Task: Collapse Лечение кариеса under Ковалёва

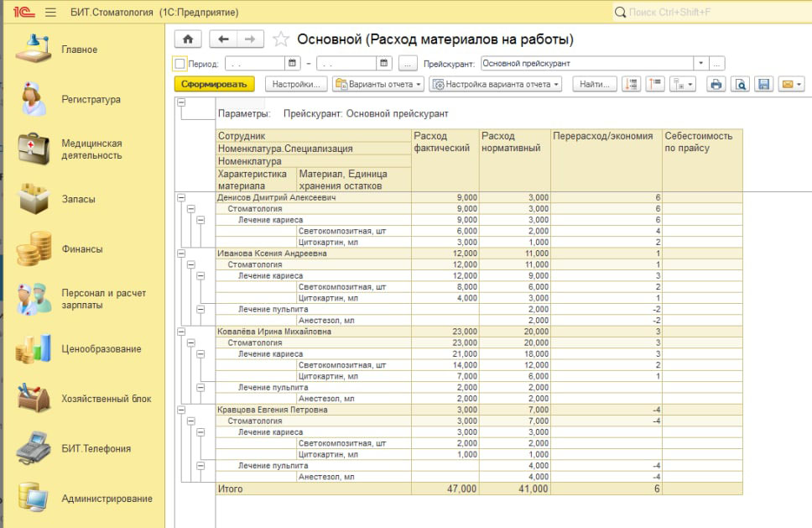Action: pyautogui.click(x=201, y=354)
